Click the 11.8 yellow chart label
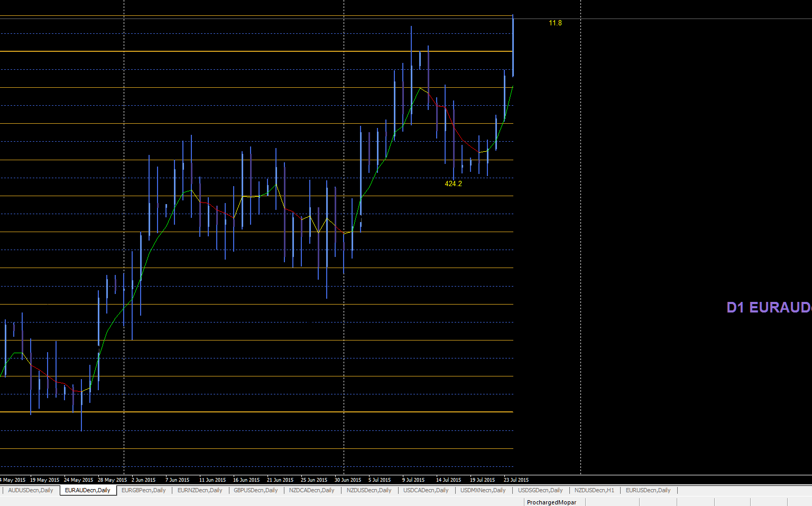 pyautogui.click(x=555, y=23)
